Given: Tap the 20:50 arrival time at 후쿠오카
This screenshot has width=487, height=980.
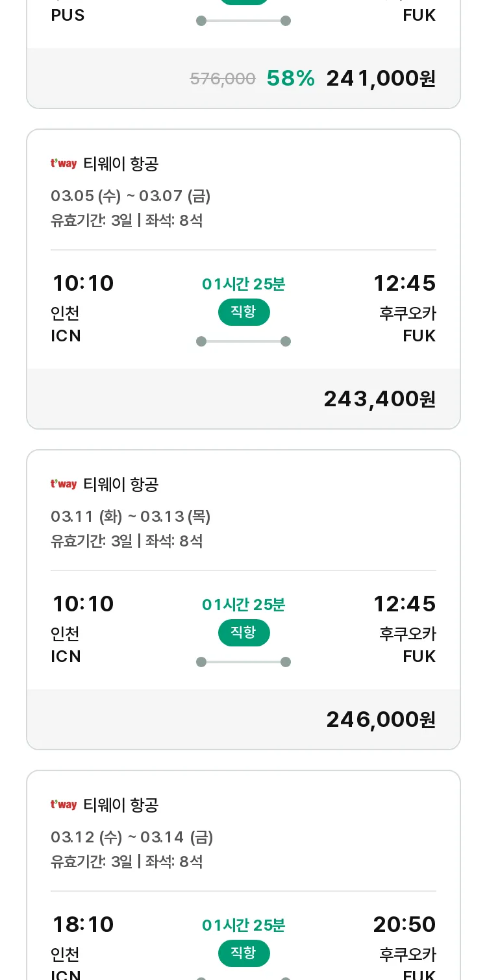Looking at the screenshot, I should (x=404, y=924).
